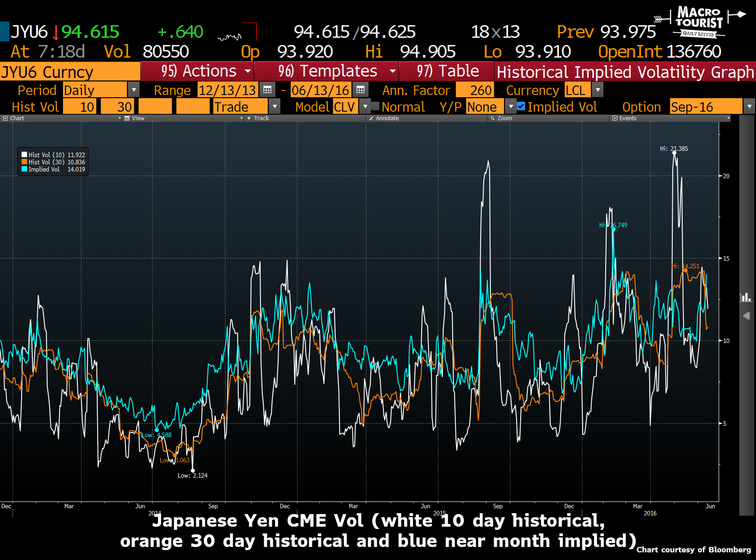756x560 pixels.
Task: Click the bar chart icon in right sidebar
Action: (x=746, y=298)
